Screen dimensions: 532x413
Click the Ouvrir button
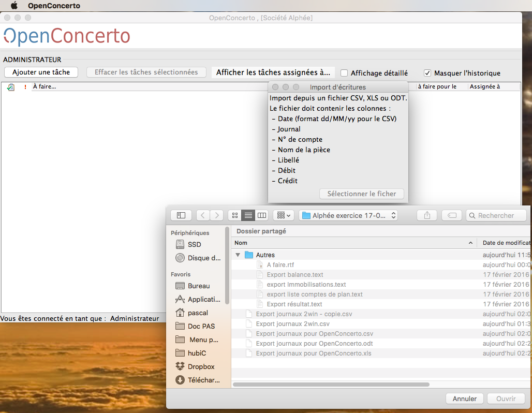pyautogui.click(x=506, y=399)
